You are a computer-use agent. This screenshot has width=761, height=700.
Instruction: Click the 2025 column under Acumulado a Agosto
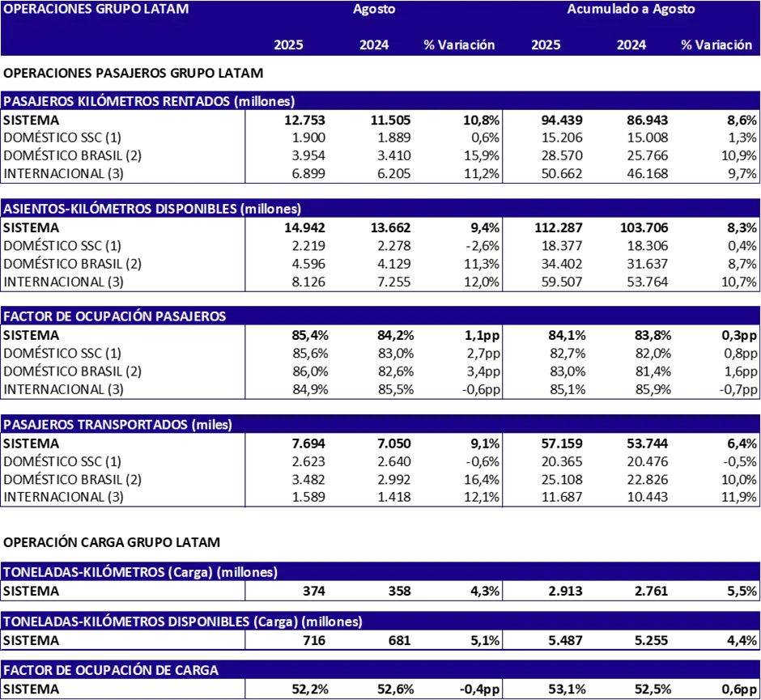click(x=546, y=45)
